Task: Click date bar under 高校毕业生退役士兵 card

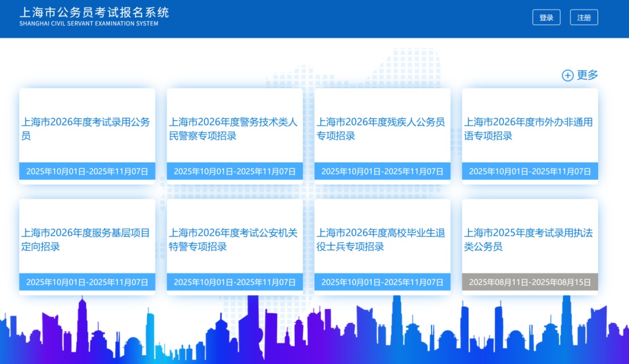Action: (x=382, y=282)
